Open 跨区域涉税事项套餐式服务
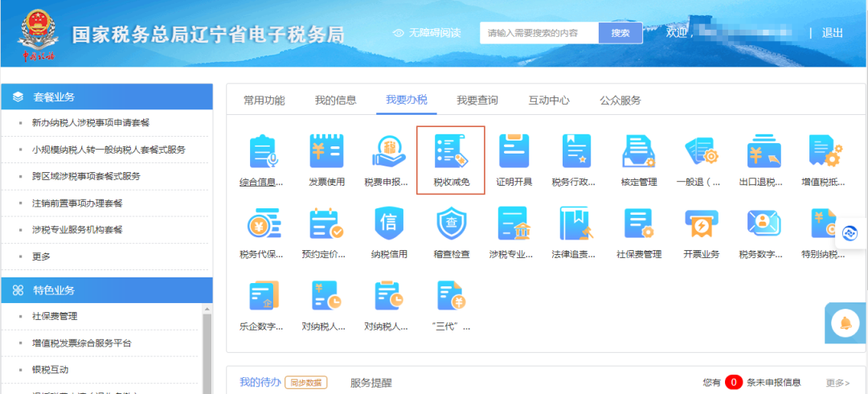868x394 pixels. tap(86, 176)
